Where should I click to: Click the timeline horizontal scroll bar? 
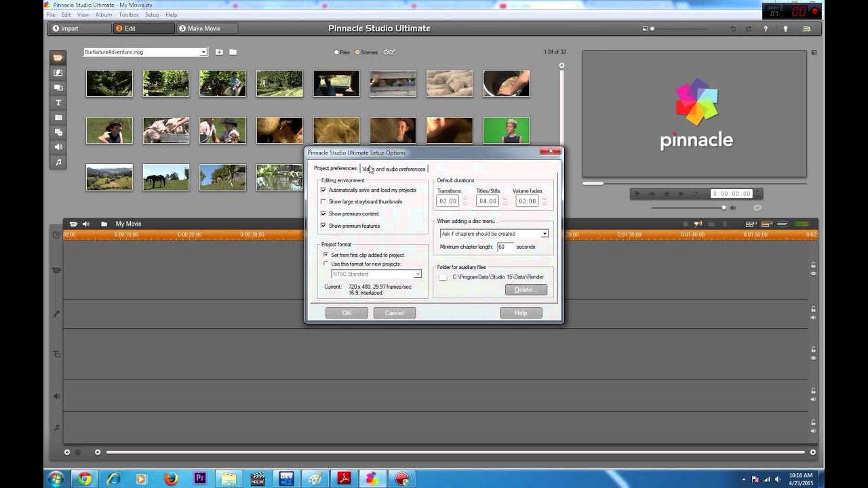coord(456,452)
